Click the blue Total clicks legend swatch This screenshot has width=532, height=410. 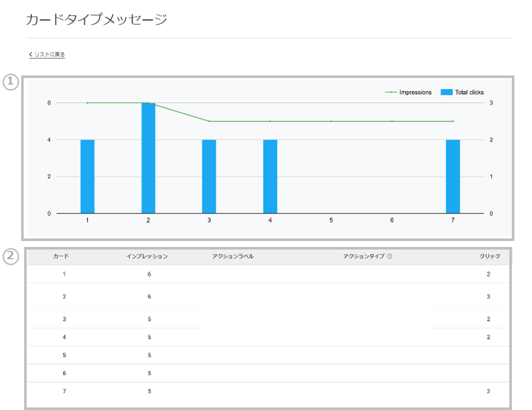click(446, 93)
